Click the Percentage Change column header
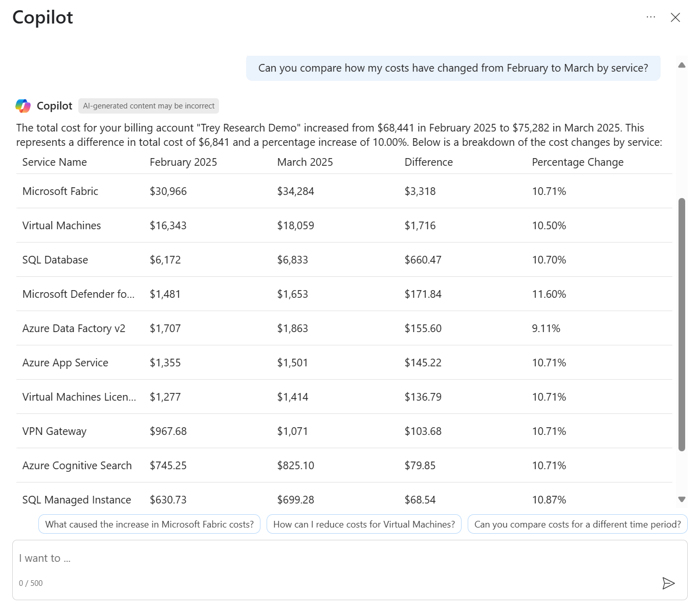This screenshot has width=700, height=614. click(x=577, y=162)
